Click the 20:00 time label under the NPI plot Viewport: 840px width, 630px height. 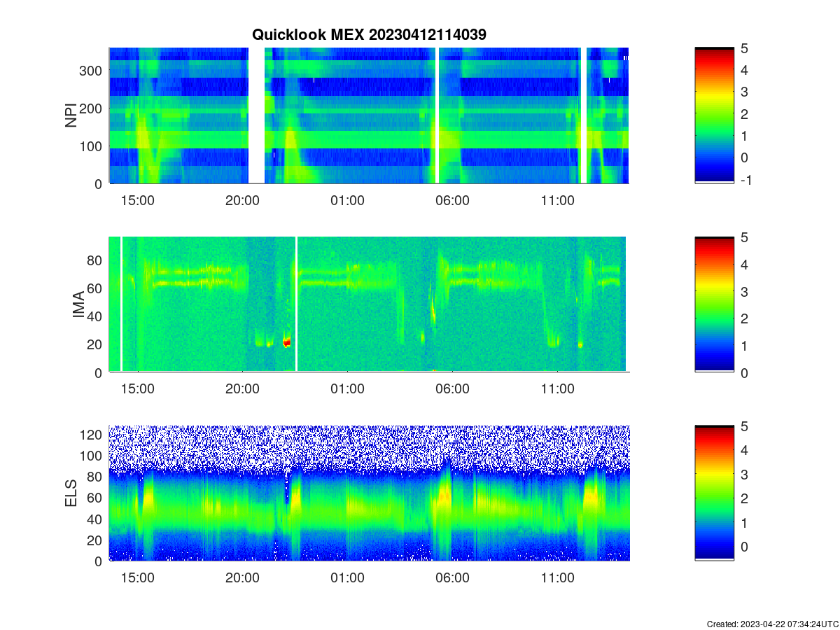pos(243,200)
